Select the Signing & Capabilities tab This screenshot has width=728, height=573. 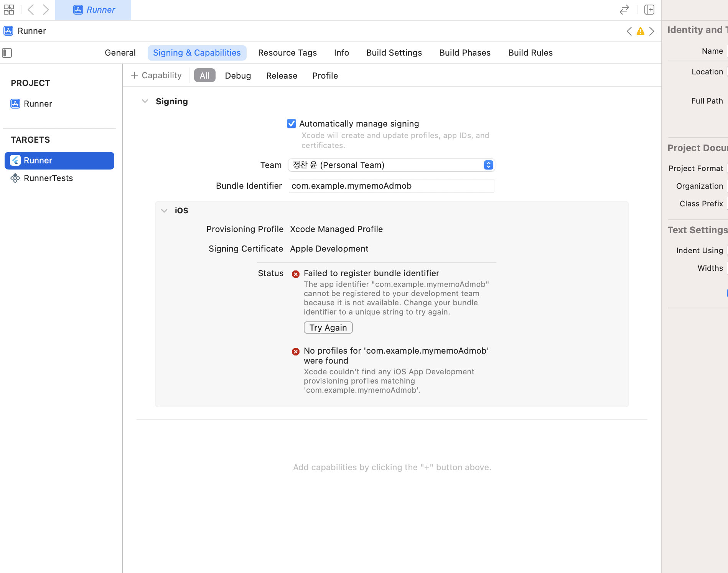pyautogui.click(x=197, y=53)
